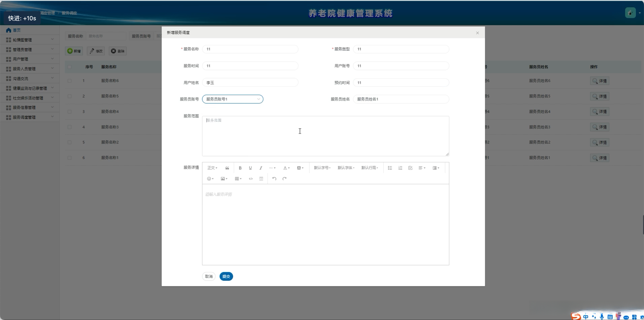
Task: Toggle the select-all header checkbox
Action: coord(70,67)
